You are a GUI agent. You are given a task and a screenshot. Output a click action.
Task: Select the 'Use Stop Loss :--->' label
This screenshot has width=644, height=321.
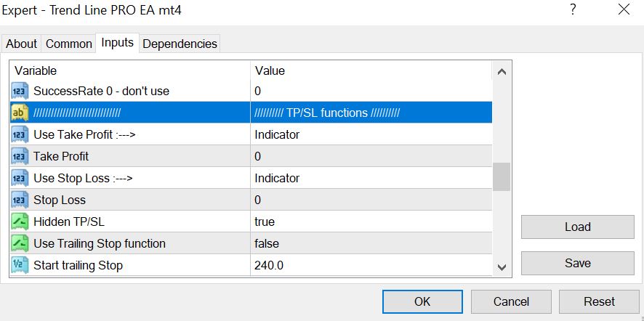(x=83, y=178)
